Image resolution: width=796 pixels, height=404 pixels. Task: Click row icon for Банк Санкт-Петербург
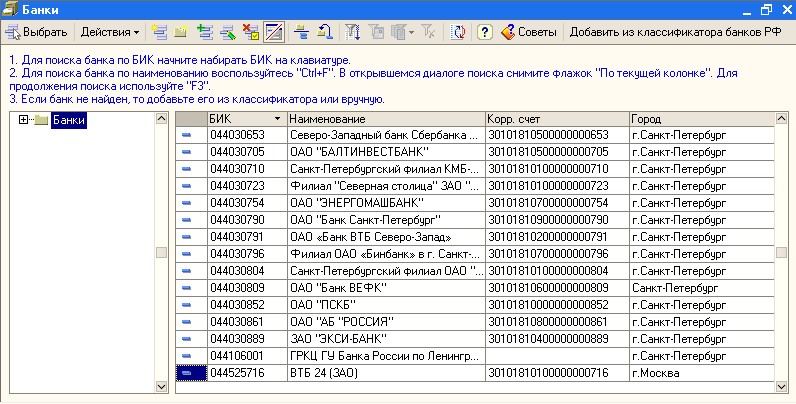186,220
